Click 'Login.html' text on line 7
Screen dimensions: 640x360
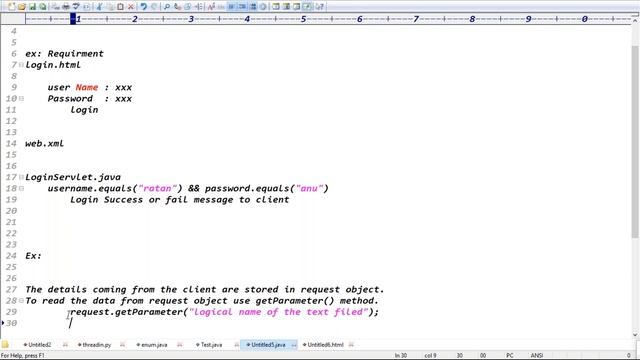[x=53, y=65]
